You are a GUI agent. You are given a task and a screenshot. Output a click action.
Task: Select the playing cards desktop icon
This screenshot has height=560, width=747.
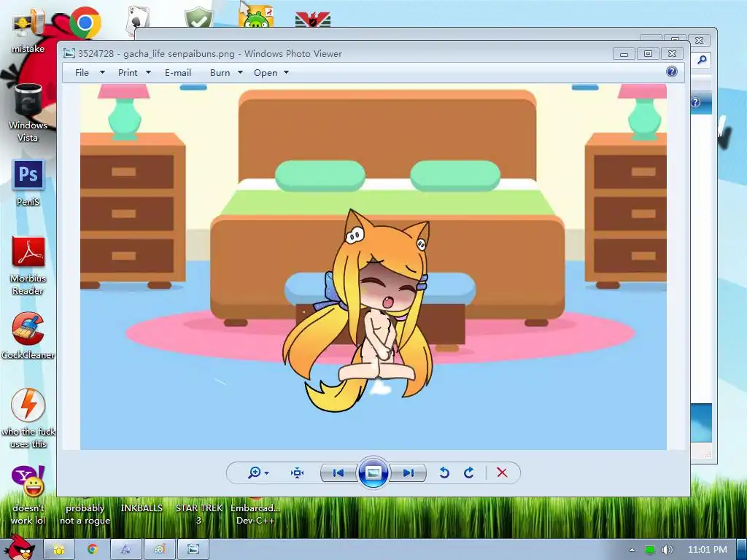click(139, 21)
